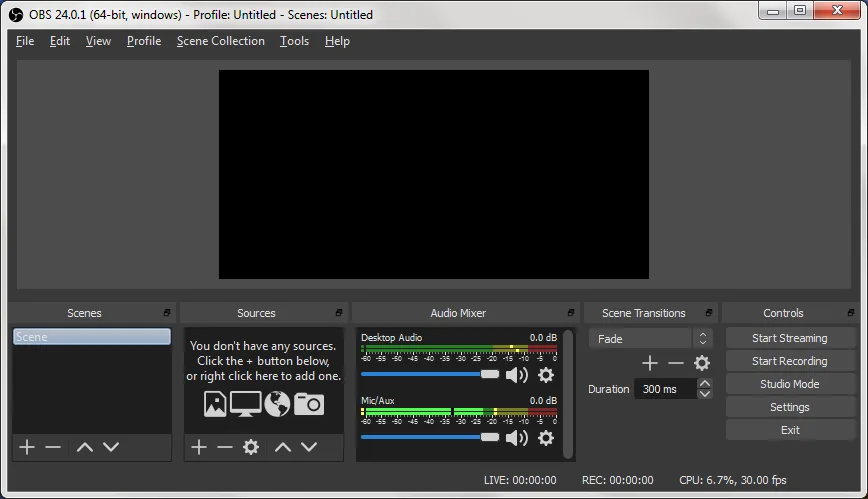Move source down in Sources panel
This screenshot has width=868, height=499.
point(309,447)
